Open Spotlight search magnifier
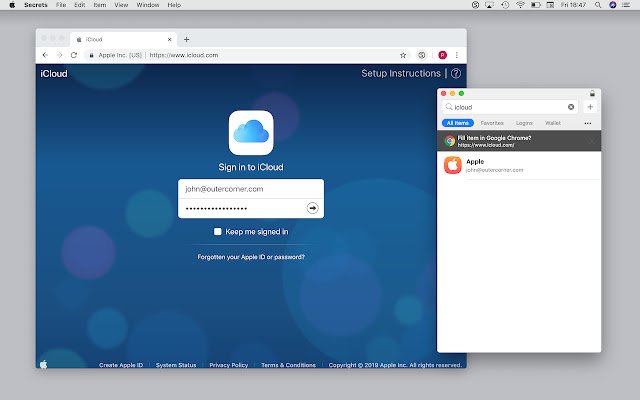This screenshot has width=640, height=400. pos(598,5)
